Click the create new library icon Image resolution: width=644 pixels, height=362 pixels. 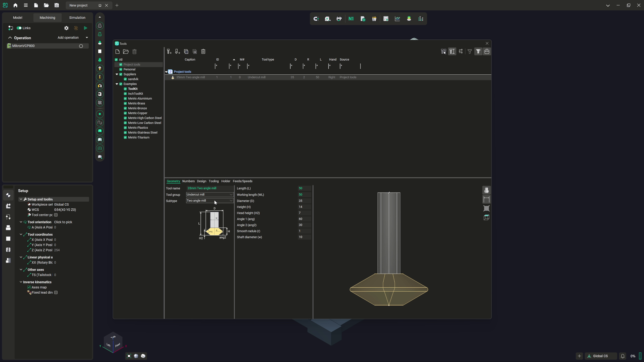pos(117,52)
